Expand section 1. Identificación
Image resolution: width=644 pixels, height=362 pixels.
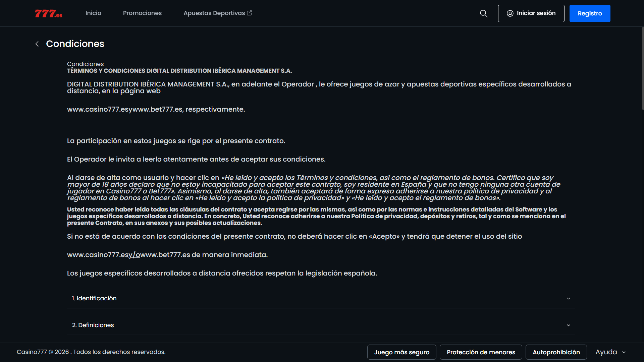click(320, 298)
